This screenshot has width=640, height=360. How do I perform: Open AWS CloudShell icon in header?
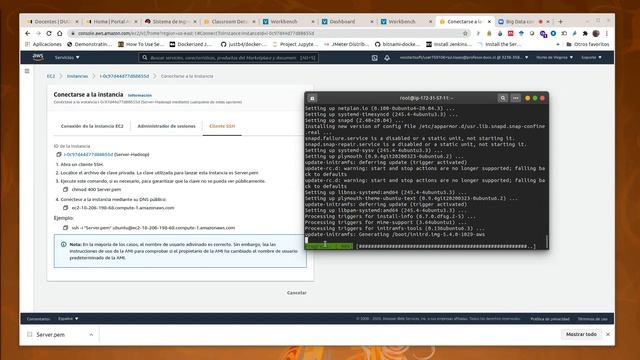[x=374, y=58]
